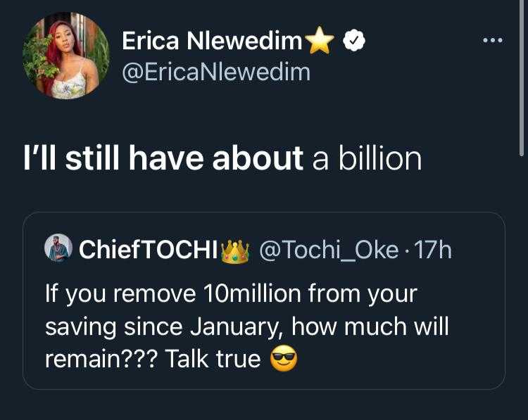Click the ChiefTOCHI name in the quoted tweet
Viewport: 528px width, 420px height.
pyautogui.click(x=148, y=250)
